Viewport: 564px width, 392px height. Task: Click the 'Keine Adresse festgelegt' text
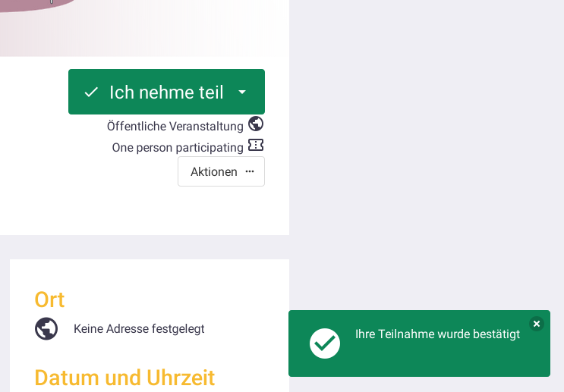click(x=139, y=328)
